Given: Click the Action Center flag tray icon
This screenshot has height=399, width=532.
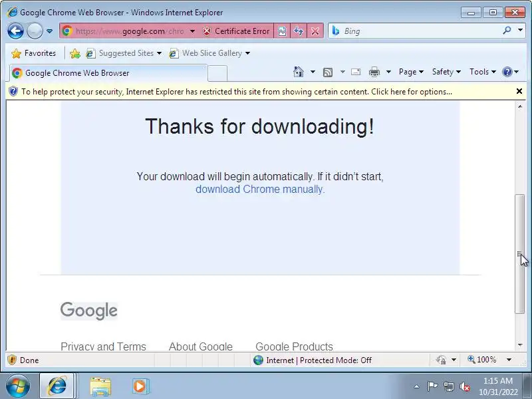Looking at the screenshot, I should (433, 386).
